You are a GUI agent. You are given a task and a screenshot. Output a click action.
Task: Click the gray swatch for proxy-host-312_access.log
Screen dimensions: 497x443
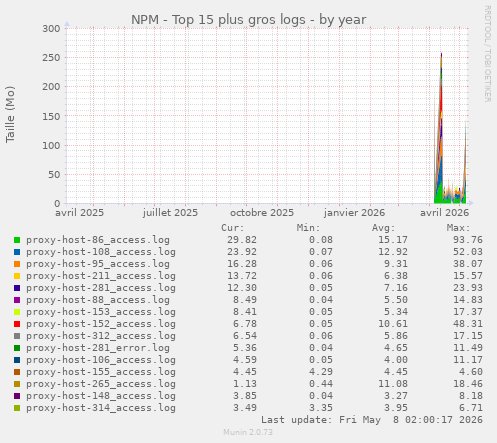point(17,336)
